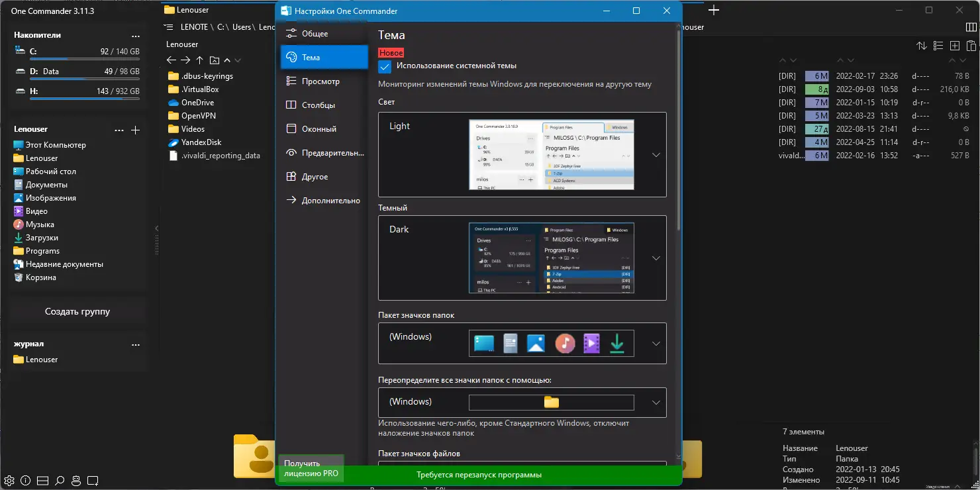Image resolution: width=980 pixels, height=490 pixels.
Task: Select drive D: Data in Накопители
Action: (77, 72)
